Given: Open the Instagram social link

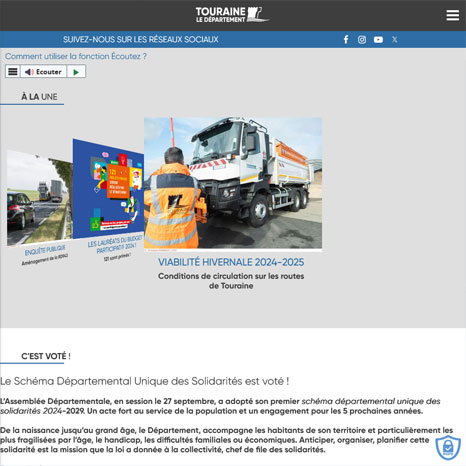Looking at the screenshot, I should tap(362, 40).
